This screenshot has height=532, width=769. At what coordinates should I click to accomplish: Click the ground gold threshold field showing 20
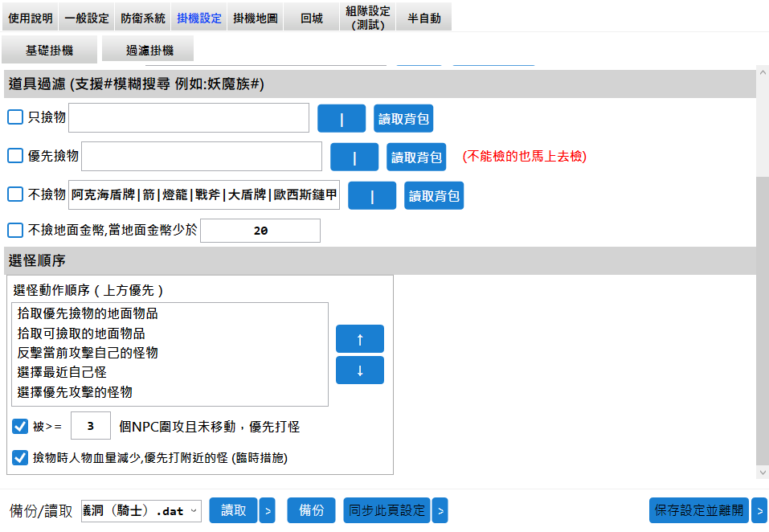260,231
